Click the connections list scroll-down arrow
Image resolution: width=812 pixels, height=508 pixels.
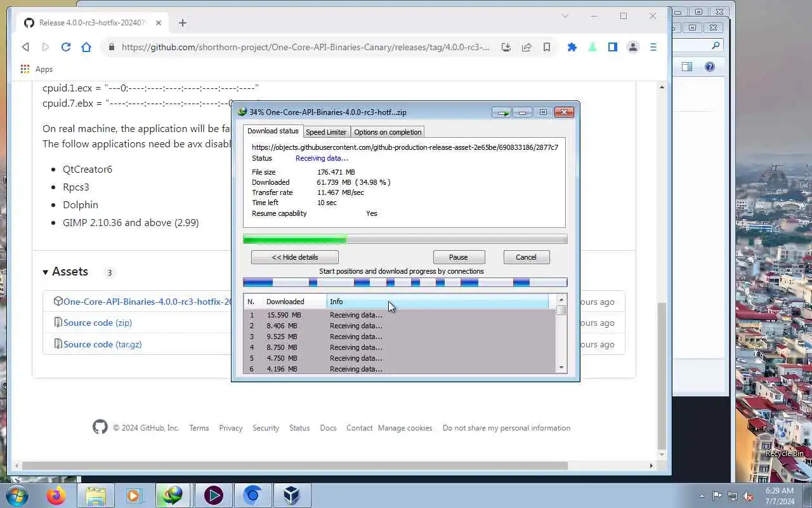click(561, 368)
